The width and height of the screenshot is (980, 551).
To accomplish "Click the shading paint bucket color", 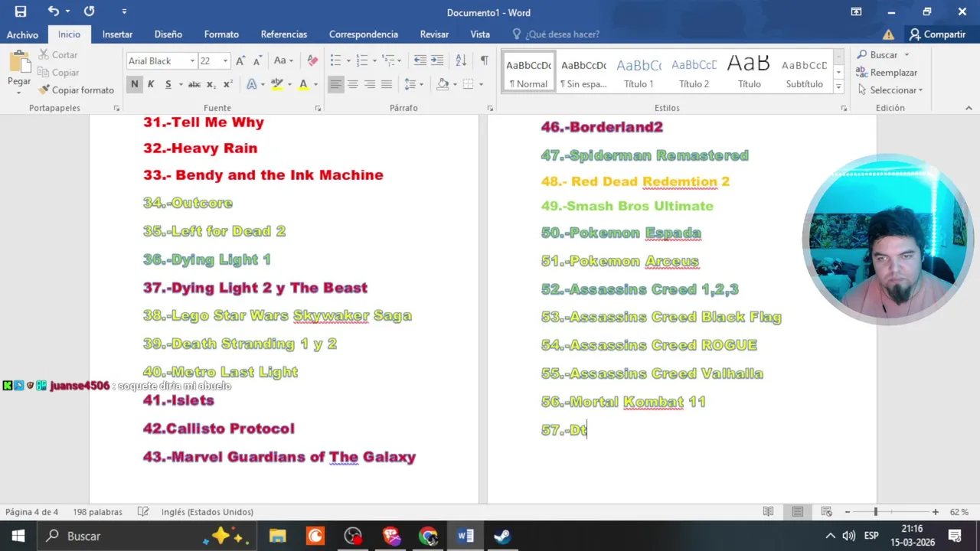I will pos(443,84).
